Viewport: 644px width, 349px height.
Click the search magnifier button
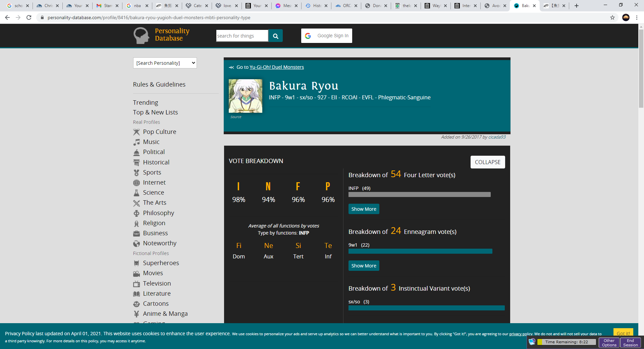point(275,36)
